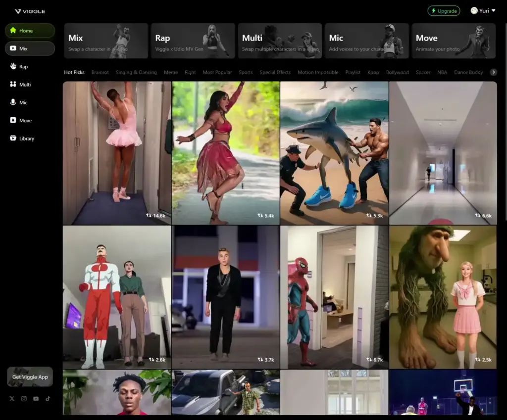Select the Motion Impossible tab

point(318,72)
